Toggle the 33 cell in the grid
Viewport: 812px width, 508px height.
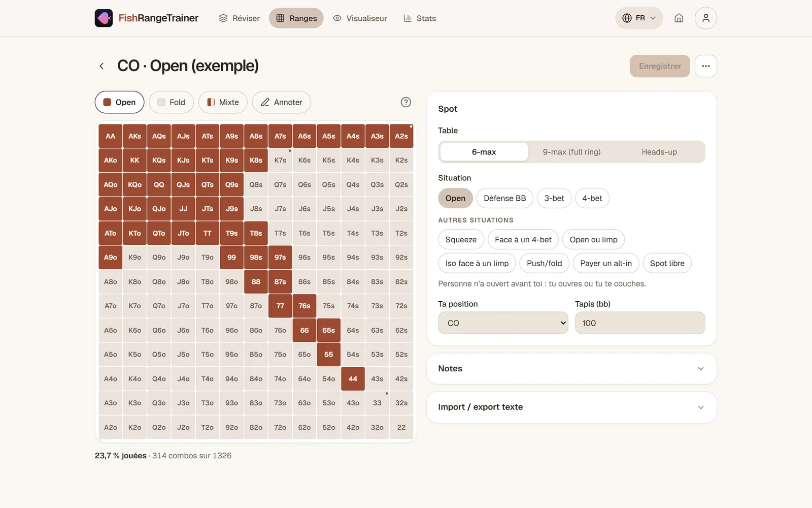[x=377, y=403]
